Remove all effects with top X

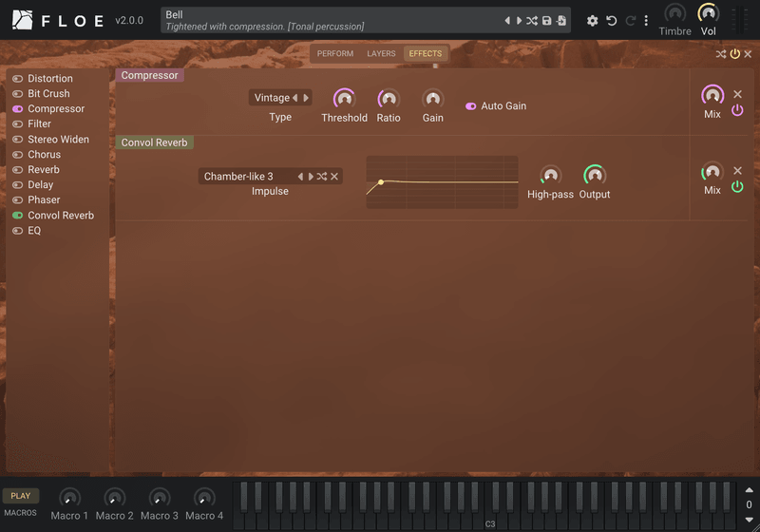[748, 54]
